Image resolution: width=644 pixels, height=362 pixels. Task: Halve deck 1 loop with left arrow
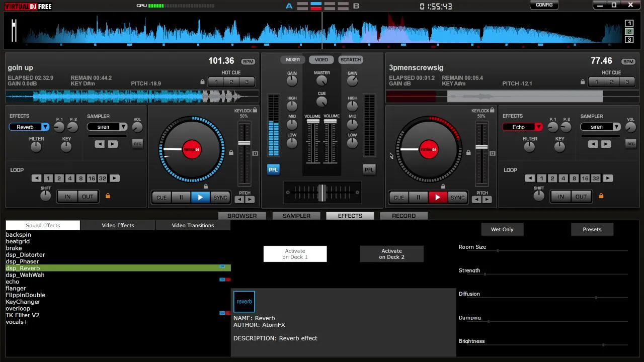pos(36,178)
